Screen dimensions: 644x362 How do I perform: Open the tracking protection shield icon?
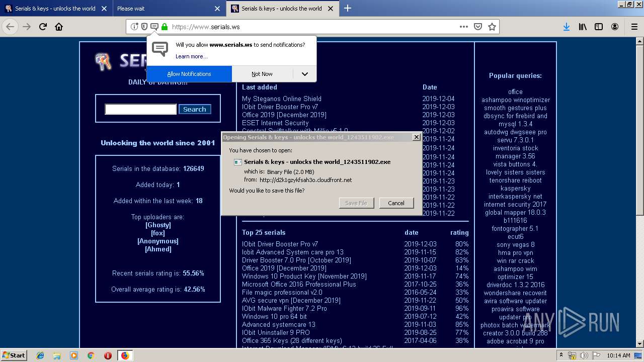pos(144,27)
